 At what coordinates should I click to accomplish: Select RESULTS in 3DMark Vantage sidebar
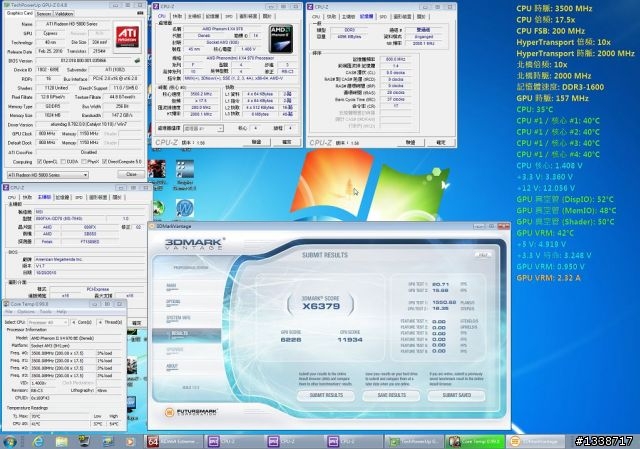[187, 334]
